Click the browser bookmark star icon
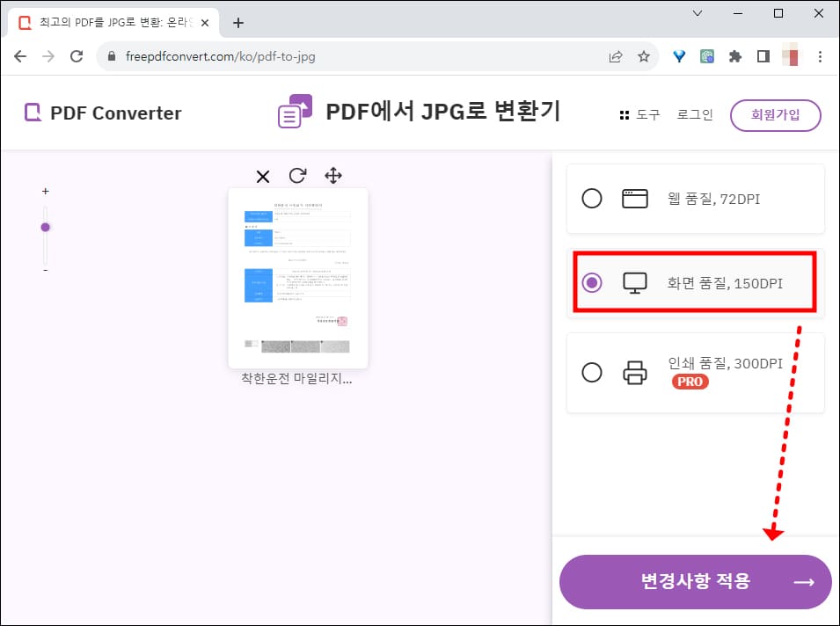Viewport: 840px width, 626px height. 644,55
